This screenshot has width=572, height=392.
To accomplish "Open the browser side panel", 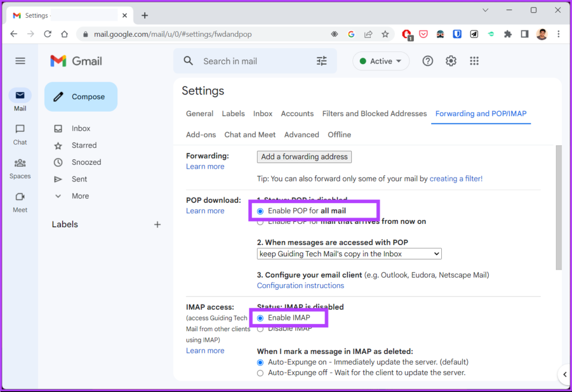I will pos(525,34).
